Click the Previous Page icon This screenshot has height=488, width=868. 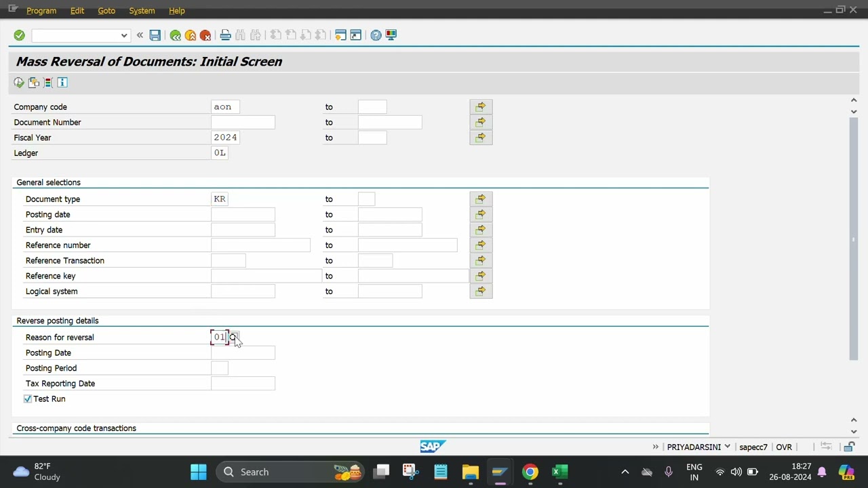coord(291,35)
